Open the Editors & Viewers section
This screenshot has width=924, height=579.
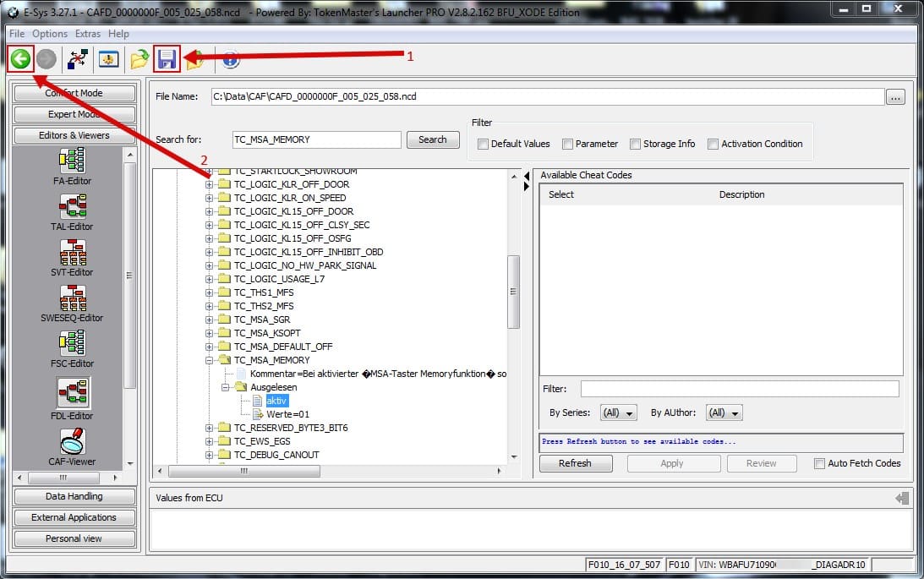pos(74,135)
